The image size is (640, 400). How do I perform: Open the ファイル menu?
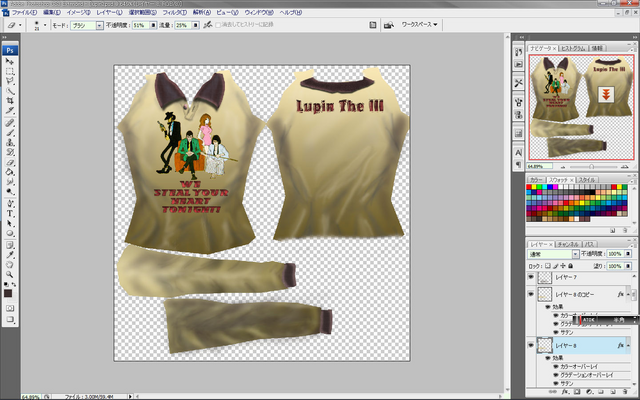(24, 13)
